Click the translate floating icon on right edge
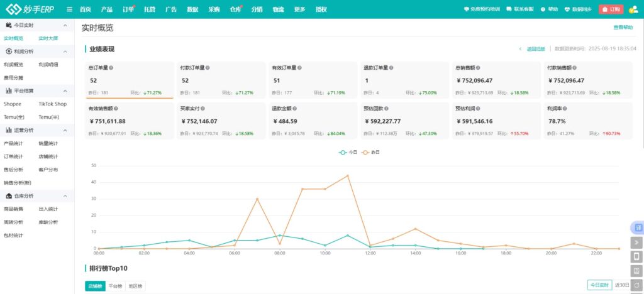644x294 pixels. click(636, 227)
